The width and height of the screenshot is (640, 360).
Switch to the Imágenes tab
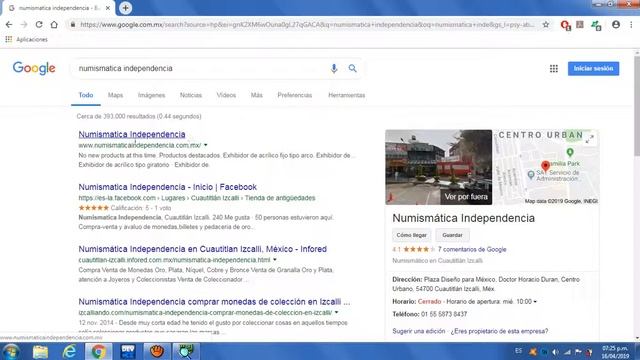coord(151,95)
